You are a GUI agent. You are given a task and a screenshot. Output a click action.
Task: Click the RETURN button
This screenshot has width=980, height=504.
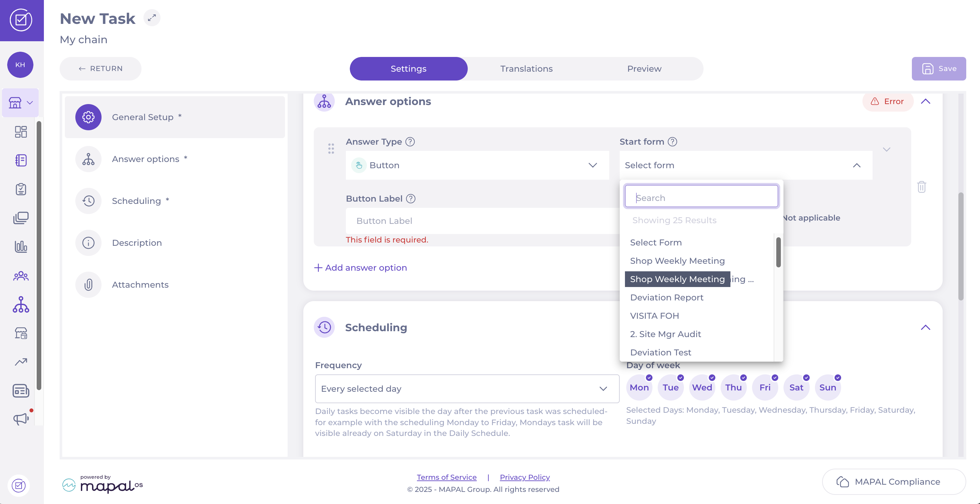pos(101,69)
